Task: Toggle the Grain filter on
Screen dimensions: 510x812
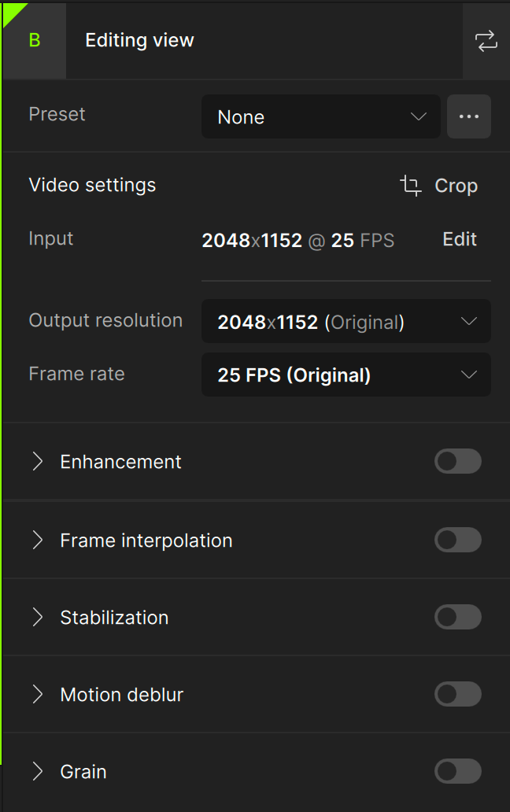Action: 458,771
